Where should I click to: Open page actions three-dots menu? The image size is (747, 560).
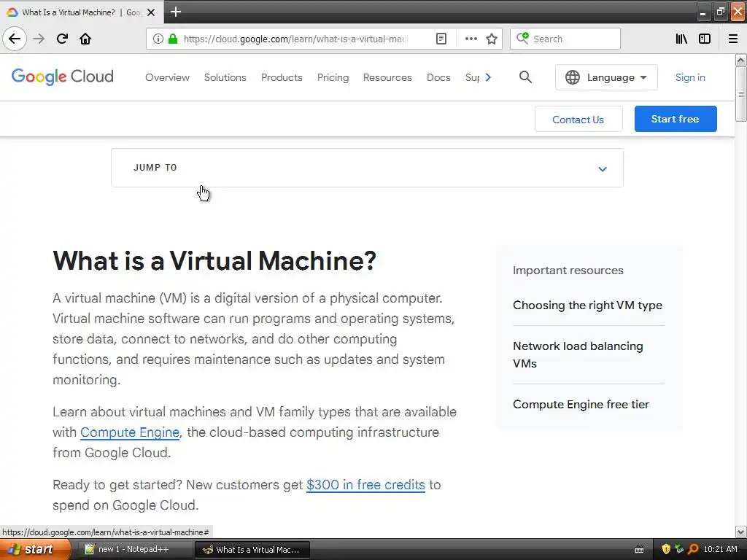[471, 39]
